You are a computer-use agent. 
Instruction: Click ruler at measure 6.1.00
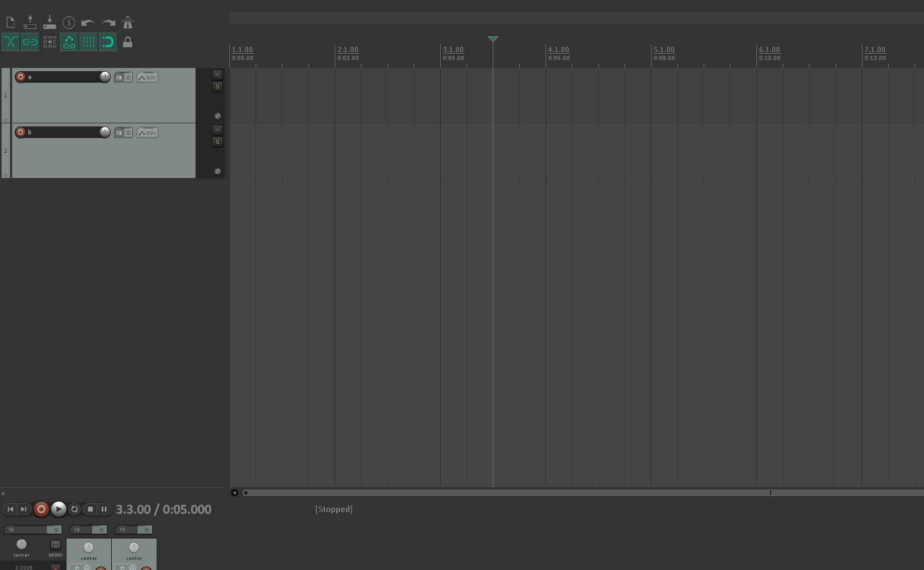pyautogui.click(x=770, y=50)
